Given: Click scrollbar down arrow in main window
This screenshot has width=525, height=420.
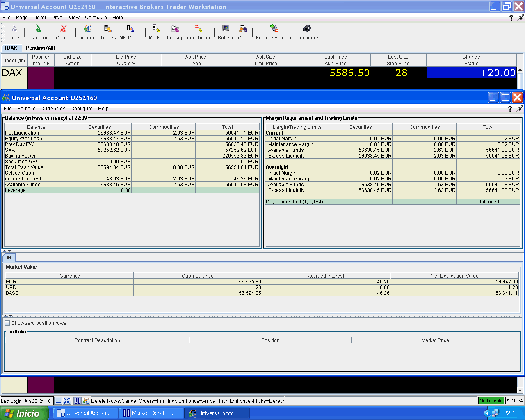Looking at the screenshot, I should click(520, 390).
